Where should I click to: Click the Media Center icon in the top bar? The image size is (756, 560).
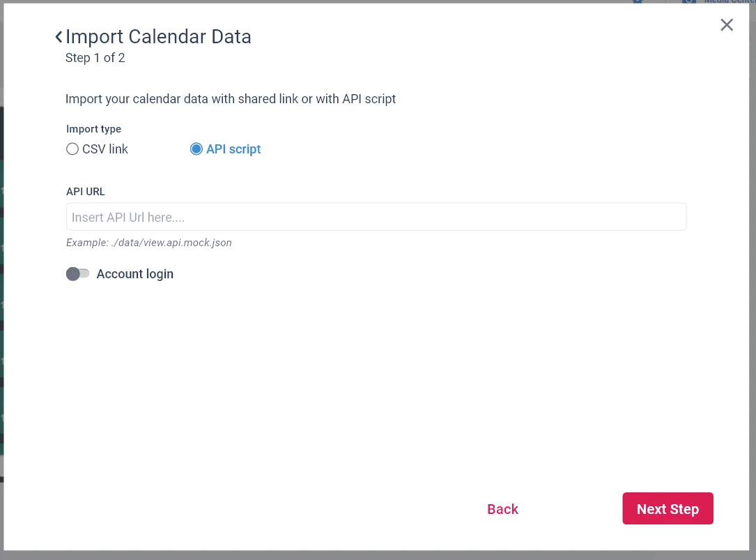tap(688, 2)
